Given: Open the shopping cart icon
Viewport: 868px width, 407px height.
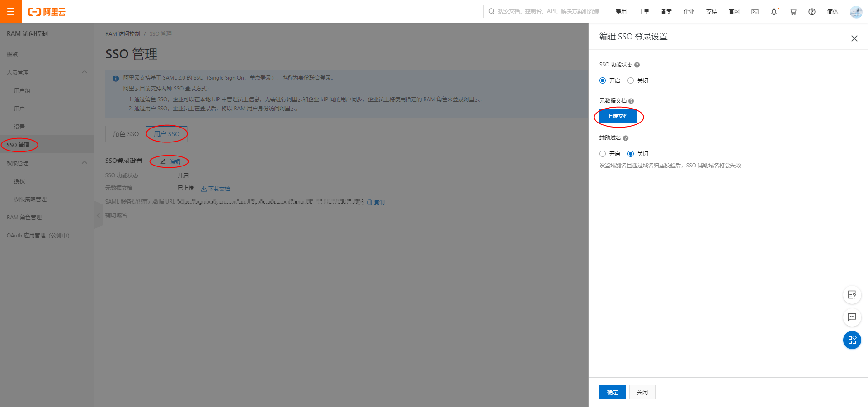Looking at the screenshot, I should coord(793,12).
